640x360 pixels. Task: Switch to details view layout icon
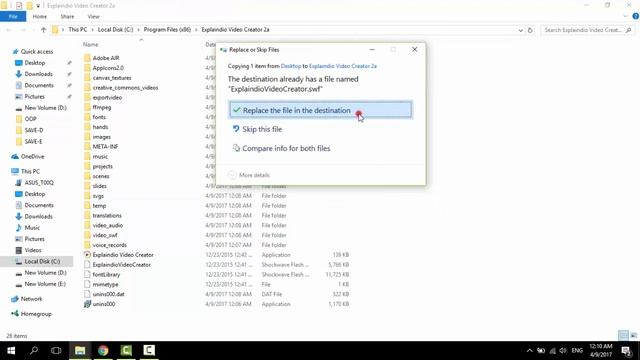pyautogui.click(x=623, y=336)
